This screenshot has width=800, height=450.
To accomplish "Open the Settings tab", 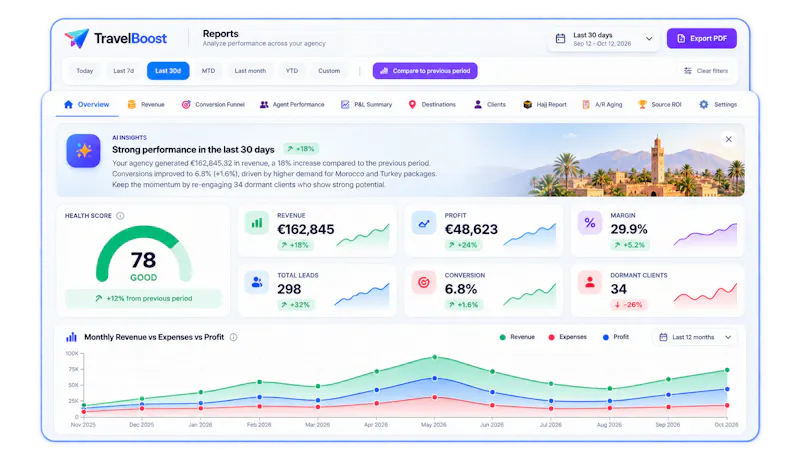I will coord(718,105).
